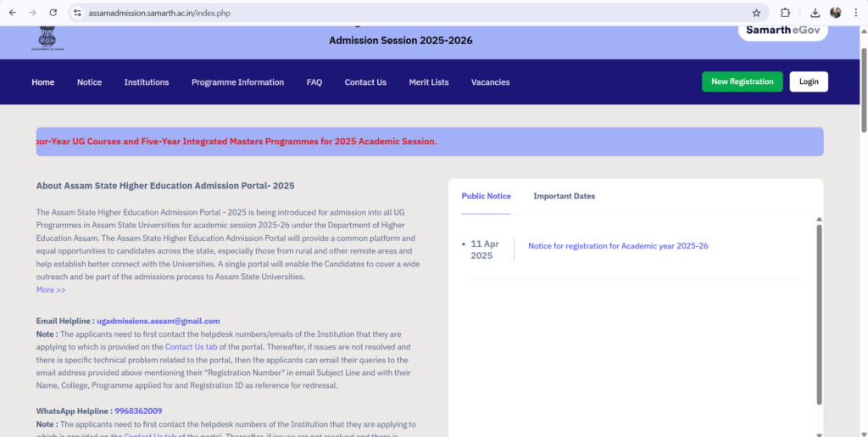Open the FAQ page
This screenshot has width=868, height=437.
314,82
